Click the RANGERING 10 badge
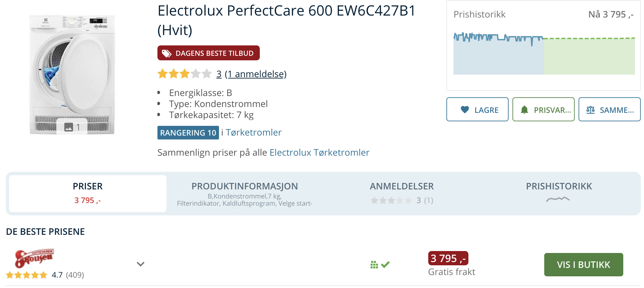644x288 pixels. coord(188,133)
